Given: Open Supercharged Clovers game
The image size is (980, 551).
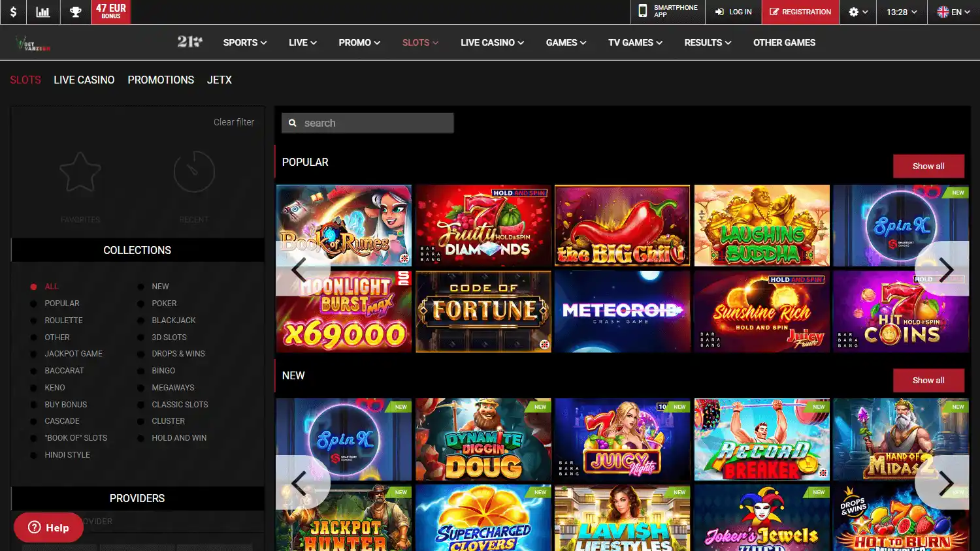Looking at the screenshot, I should coord(483,518).
